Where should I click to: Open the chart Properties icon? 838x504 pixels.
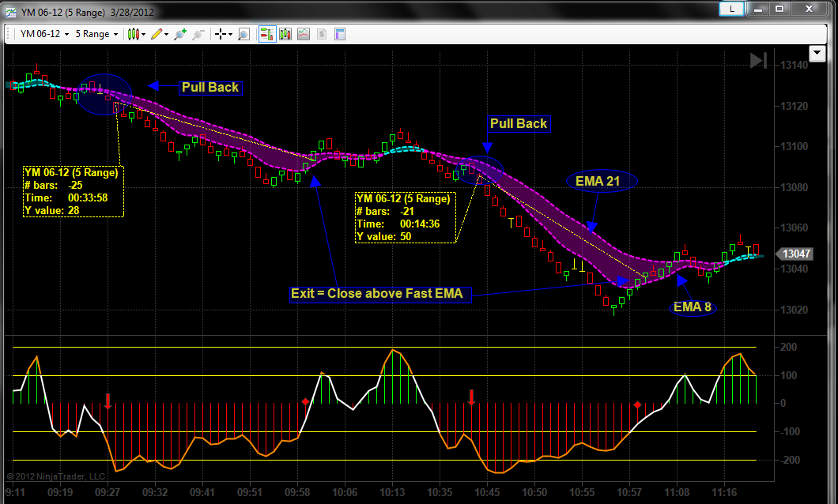340,34
